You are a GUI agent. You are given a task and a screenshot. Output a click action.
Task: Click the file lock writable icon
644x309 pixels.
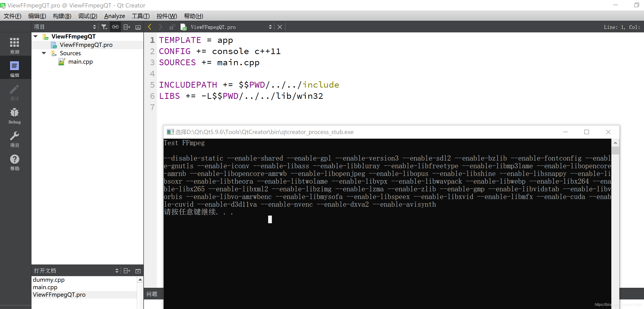click(x=172, y=27)
